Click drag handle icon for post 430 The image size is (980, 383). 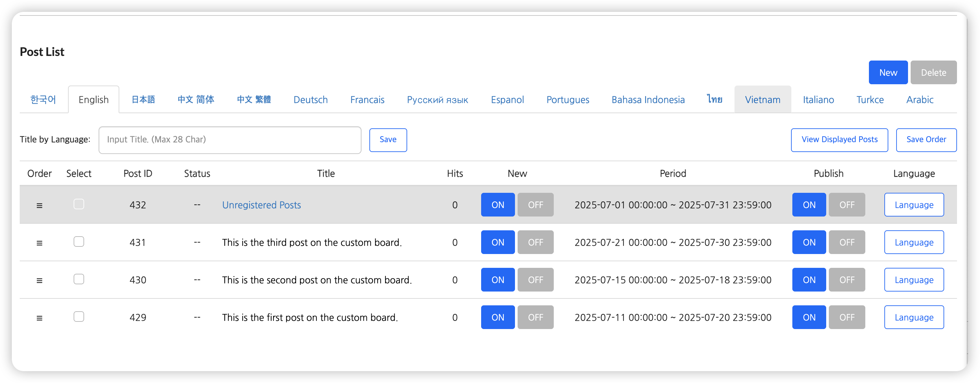[39, 280]
